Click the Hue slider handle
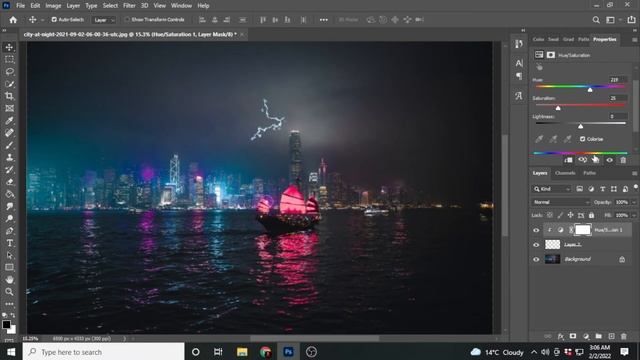The height and width of the screenshot is (360, 640). [x=590, y=89]
